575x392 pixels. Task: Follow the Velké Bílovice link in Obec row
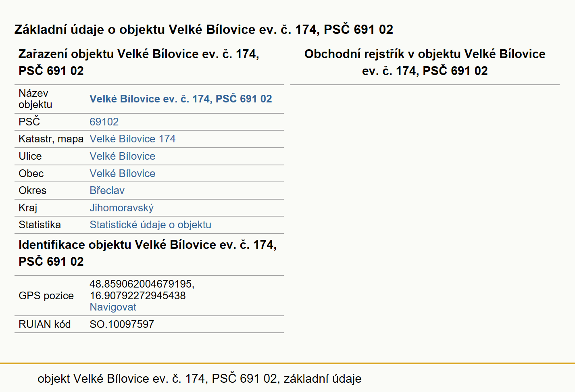tap(123, 173)
